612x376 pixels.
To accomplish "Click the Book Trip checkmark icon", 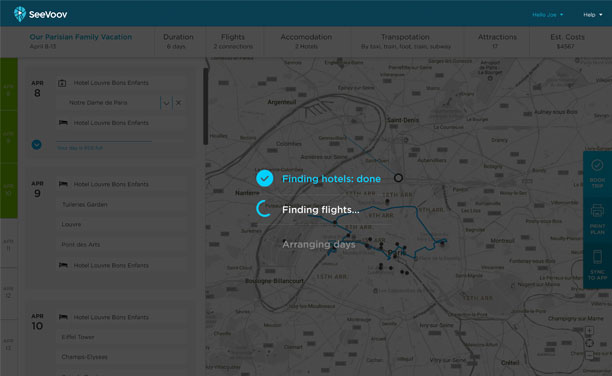I will pyautogui.click(x=597, y=165).
